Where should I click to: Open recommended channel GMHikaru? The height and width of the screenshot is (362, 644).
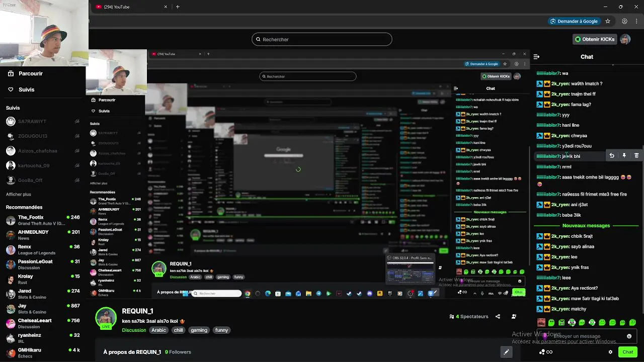coord(43,352)
